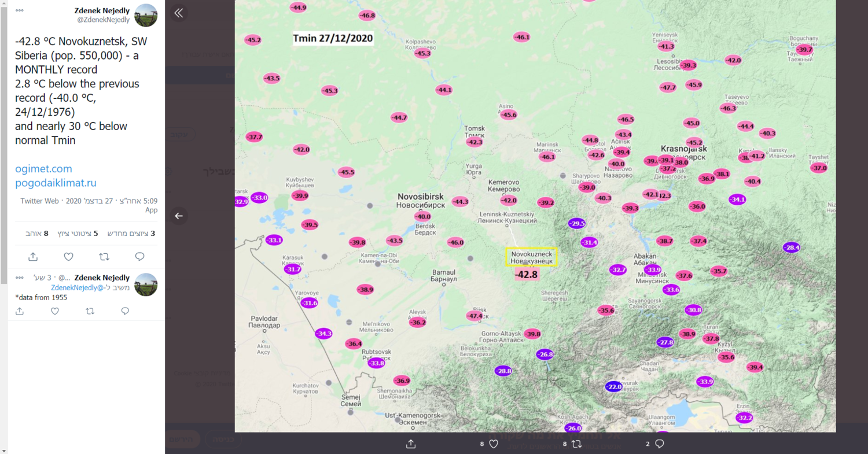Open the pogodaiklimat.ru link

click(56, 183)
